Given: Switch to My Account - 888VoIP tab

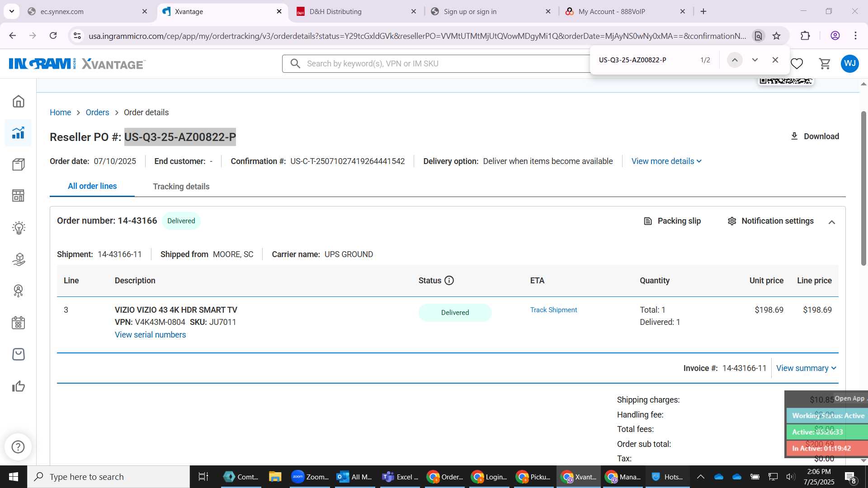Looking at the screenshot, I should (x=626, y=11).
